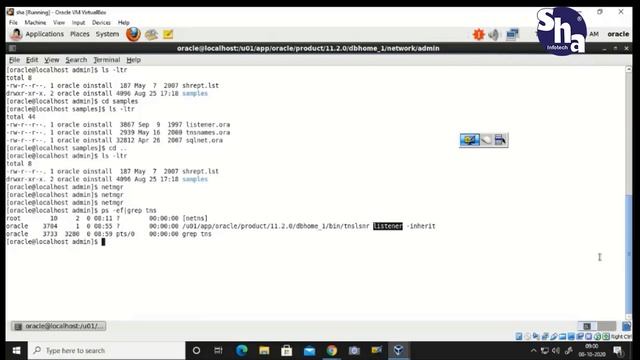
Task: Open VirtualBox View menu
Action: click(59, 22)
